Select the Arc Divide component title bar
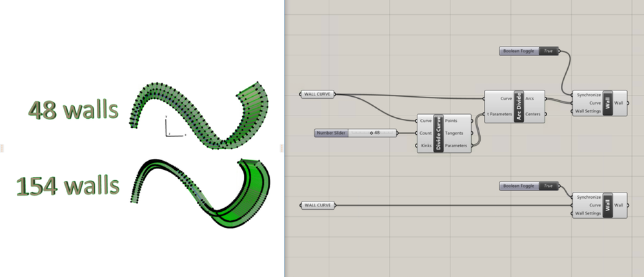The image size is (644, 277). 518,107
